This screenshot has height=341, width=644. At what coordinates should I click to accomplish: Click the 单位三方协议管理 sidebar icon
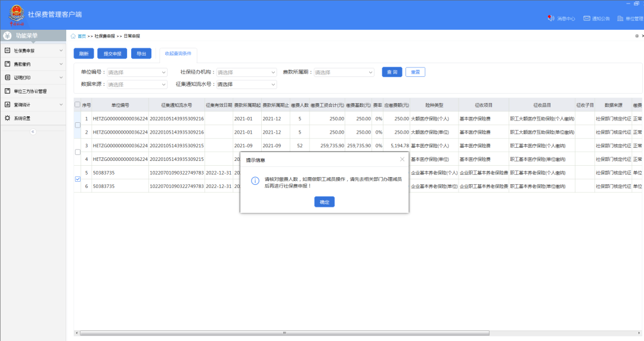tap(7, 91)
